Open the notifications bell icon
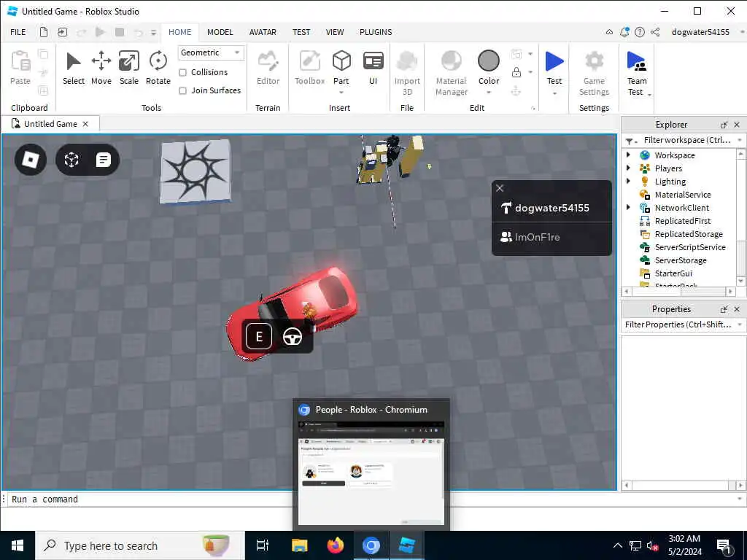 point(624,32)
